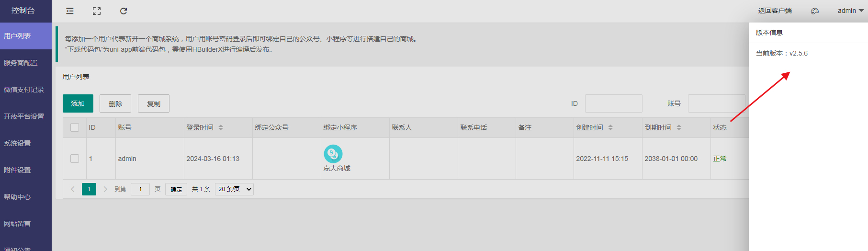Sort by 到期时间 column arrows
Image resolution: width=868 pixels, height=251 pixels.
[x=679, y=127]
